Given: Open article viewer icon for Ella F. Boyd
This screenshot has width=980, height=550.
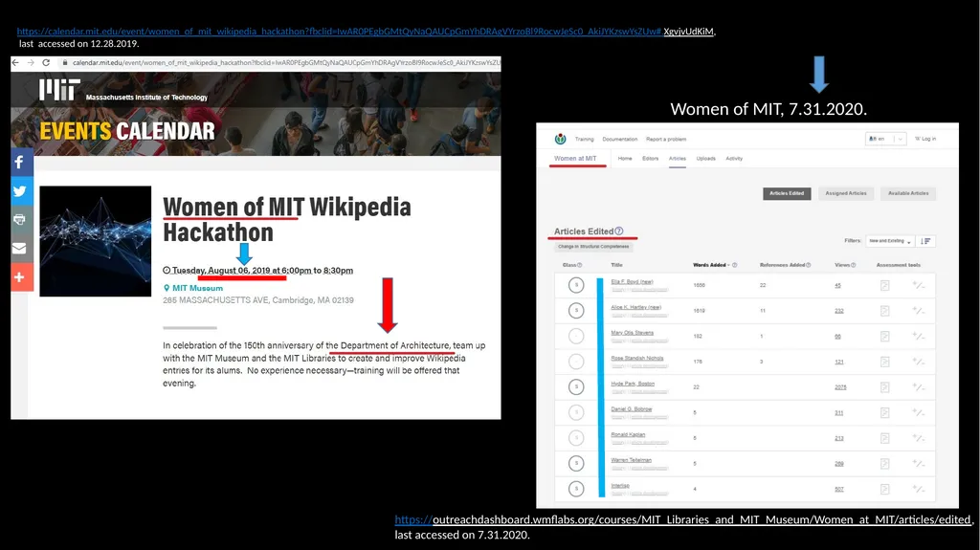Looking at the screenshot, I should 884,285.
